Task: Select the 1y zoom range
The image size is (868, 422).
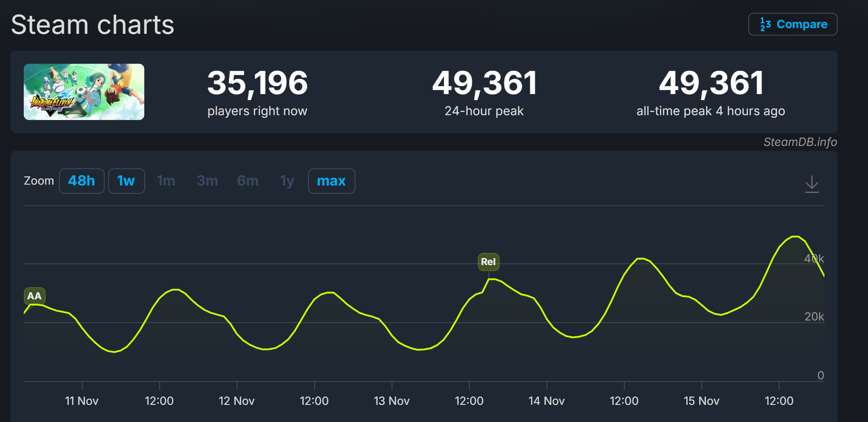Action: point(287,181)
